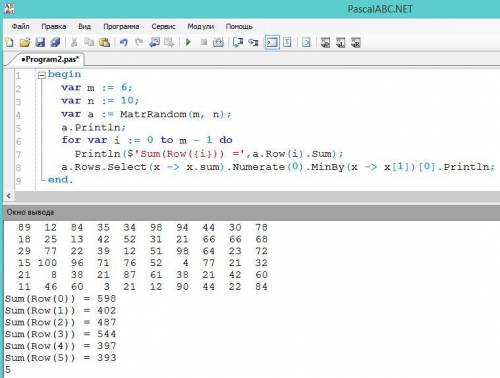Click output line 'Sum(Row(5)) = 393'

point(60,358)
